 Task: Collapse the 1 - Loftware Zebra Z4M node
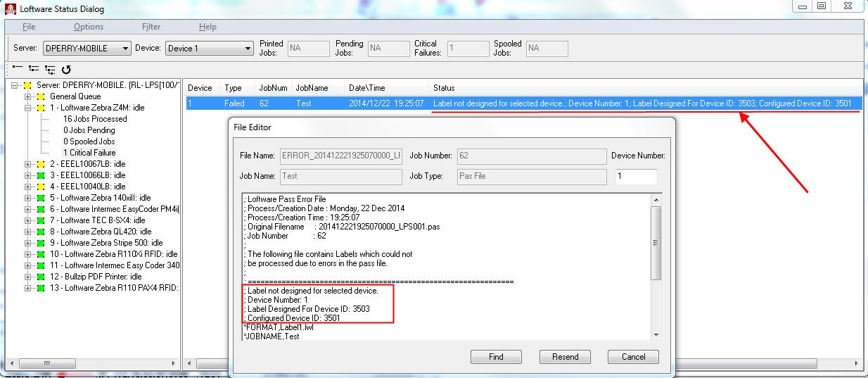[x=28, y=108]
